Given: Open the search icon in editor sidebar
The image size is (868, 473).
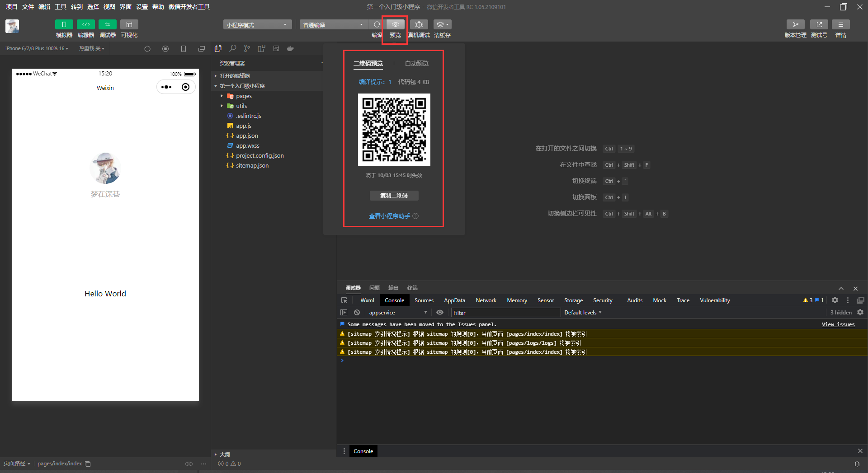Looking at the screenshot, I should click(x=233, y=48).
